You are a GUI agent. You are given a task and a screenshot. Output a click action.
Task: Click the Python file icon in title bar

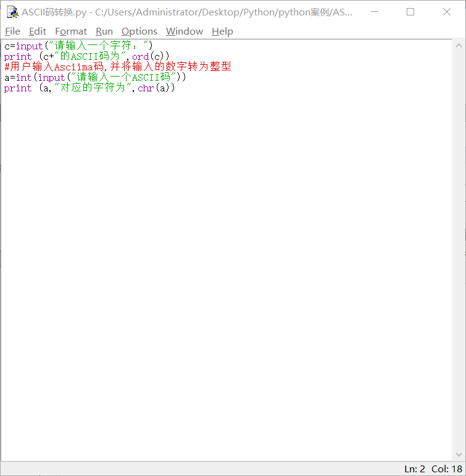[12, 12]
